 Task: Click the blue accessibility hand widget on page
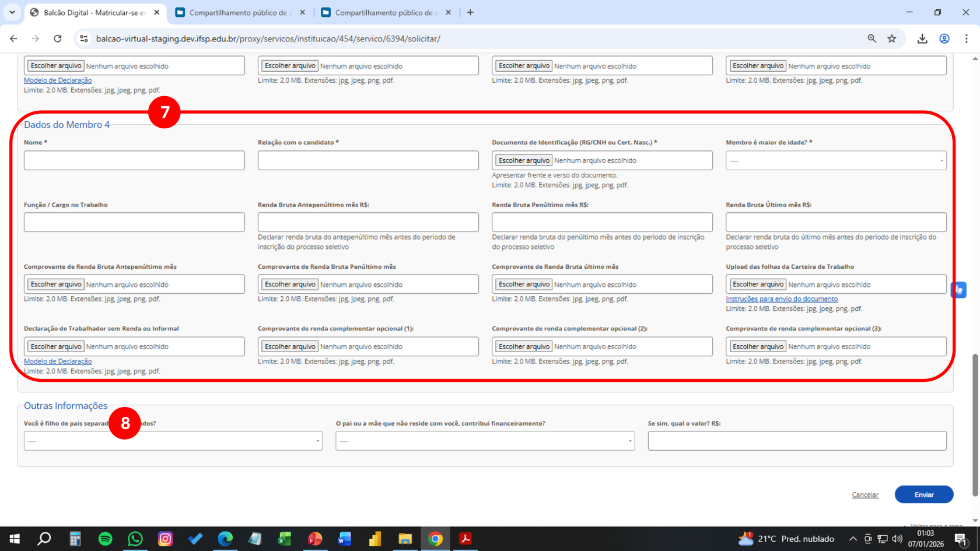[x=959, y=289]
